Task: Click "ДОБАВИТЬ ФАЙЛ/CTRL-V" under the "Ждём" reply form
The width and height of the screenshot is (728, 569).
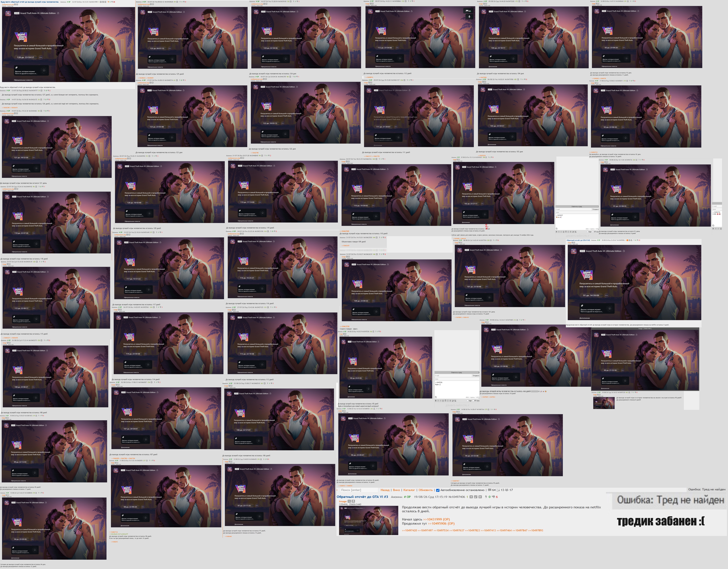Action: click(x=457, y=405)
